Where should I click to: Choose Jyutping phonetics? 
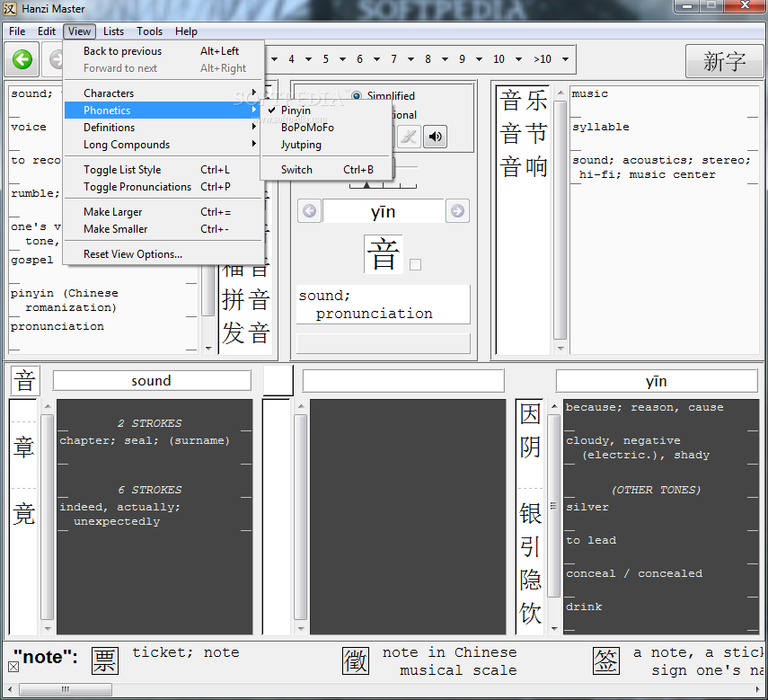pyautogui.click(x=326, y=145)
